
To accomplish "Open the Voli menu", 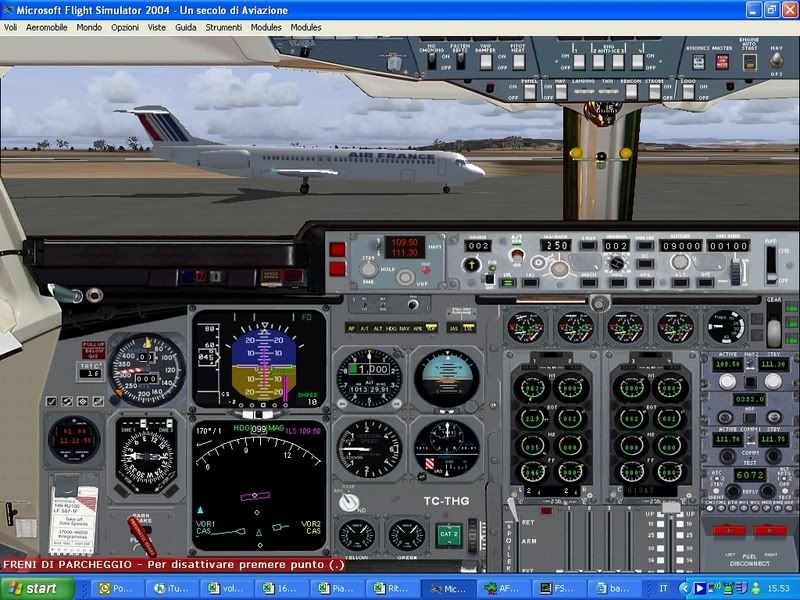I will (x=11, y=28).
